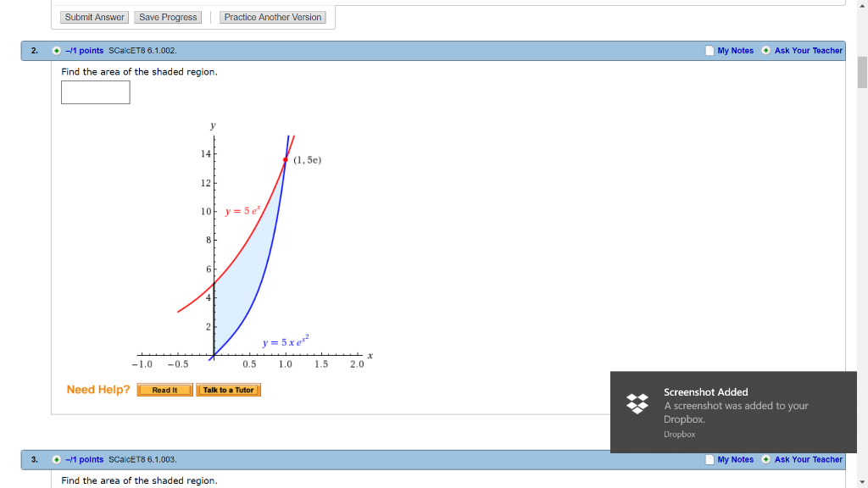Click the Read It help button
Screen dimensions: 868x488
click(164, 390)
